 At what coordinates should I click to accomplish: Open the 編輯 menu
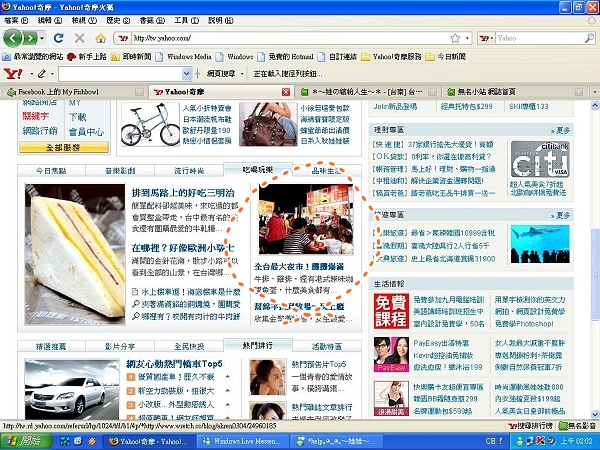click(x=50, y=20)
